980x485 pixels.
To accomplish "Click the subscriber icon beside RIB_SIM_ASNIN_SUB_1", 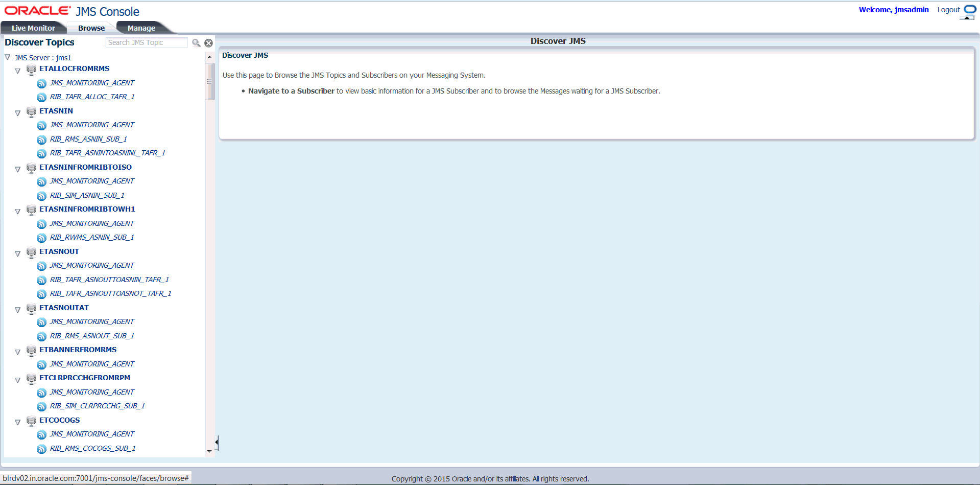I will (x=41, y=196).
